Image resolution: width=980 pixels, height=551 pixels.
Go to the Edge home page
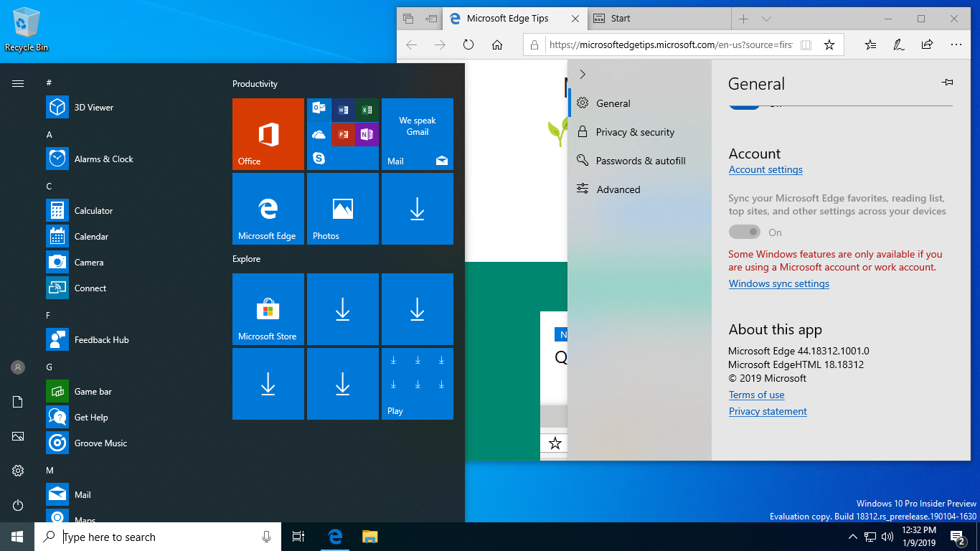click(x=497, y=44)
